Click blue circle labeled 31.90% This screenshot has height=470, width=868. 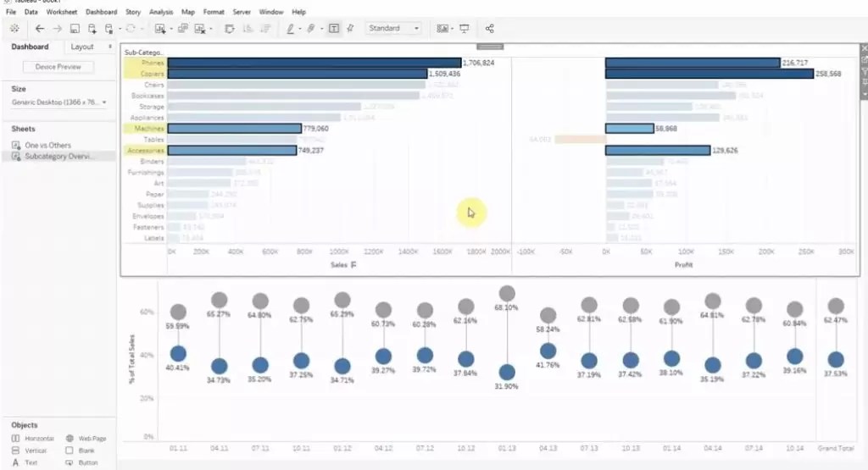[507, 372]
